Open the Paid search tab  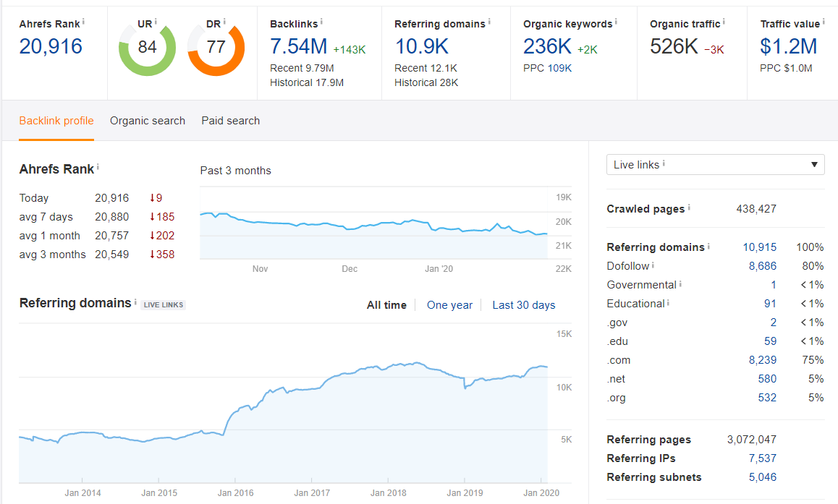pyautogui.click(x=230, y=121)
